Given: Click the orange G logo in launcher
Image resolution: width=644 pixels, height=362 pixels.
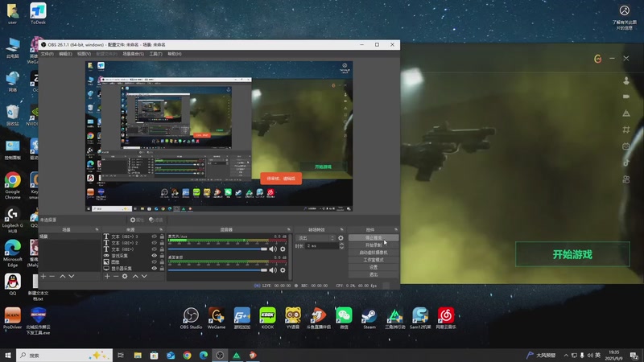Looking at the screenshot, I should pyautogui.click(x=597, y=59).
